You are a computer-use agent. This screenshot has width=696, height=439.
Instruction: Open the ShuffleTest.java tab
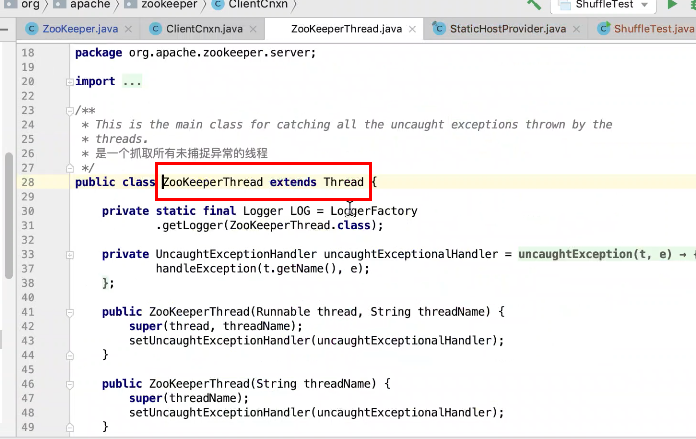(653, 29)
